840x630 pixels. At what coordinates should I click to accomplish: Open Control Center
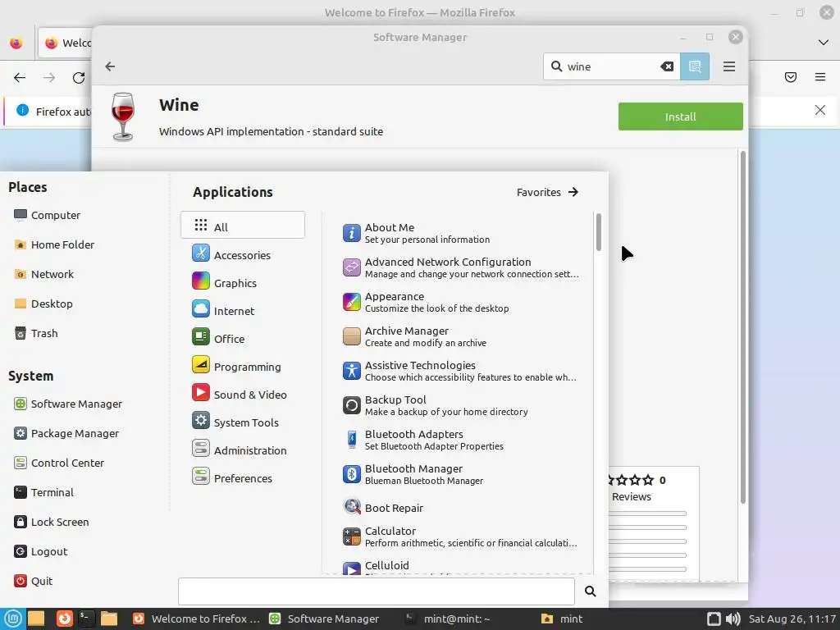coord(59,463)
